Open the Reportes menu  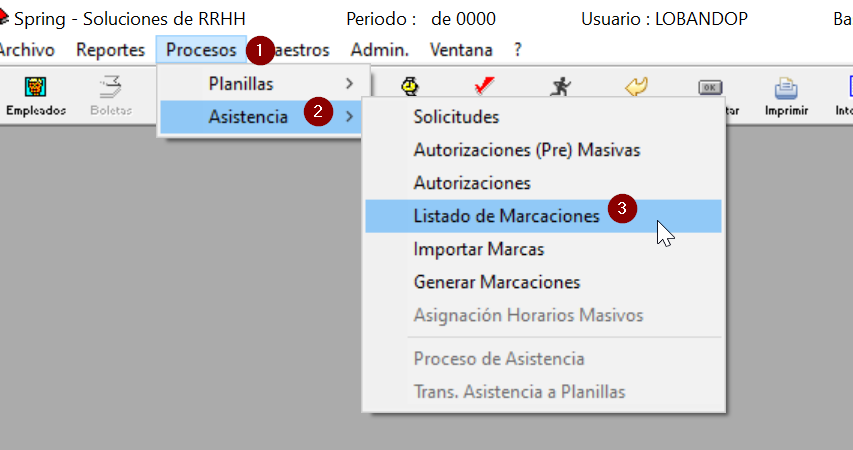pyautogui.click(x=110, y=50)
